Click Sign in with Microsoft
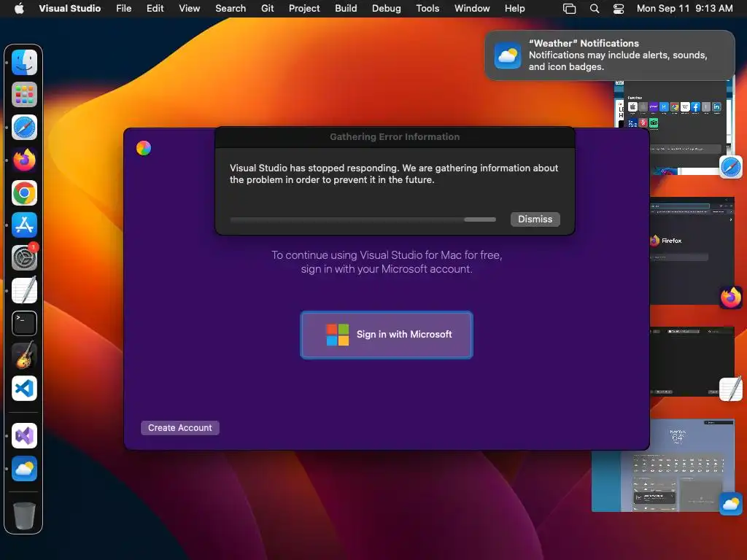Screen dimensions: 747x560 coord(387,334)
